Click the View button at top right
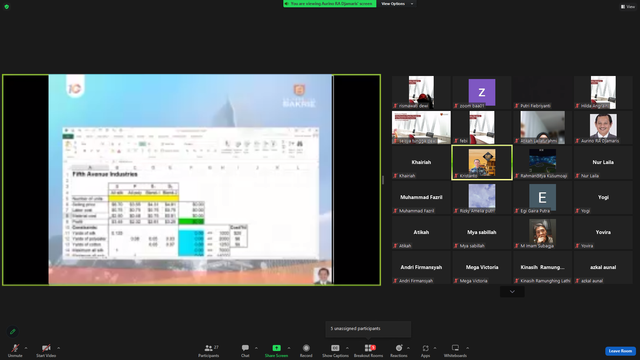 tap(628, 7)
